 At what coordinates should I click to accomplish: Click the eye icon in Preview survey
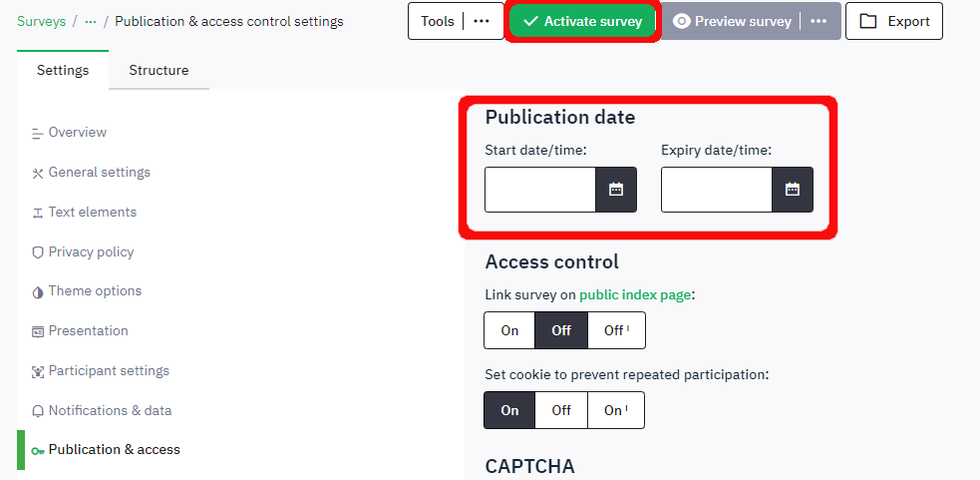(x=682, y=21)
